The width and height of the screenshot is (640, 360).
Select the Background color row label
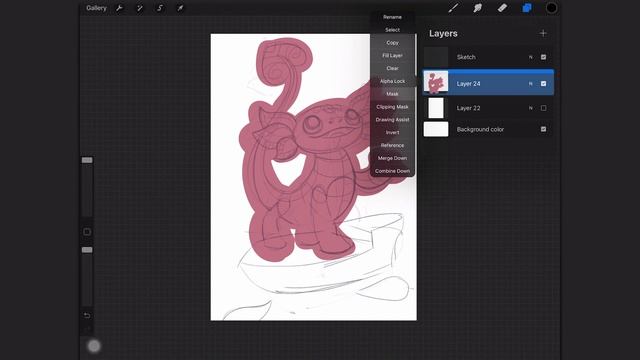click(480, 129)
